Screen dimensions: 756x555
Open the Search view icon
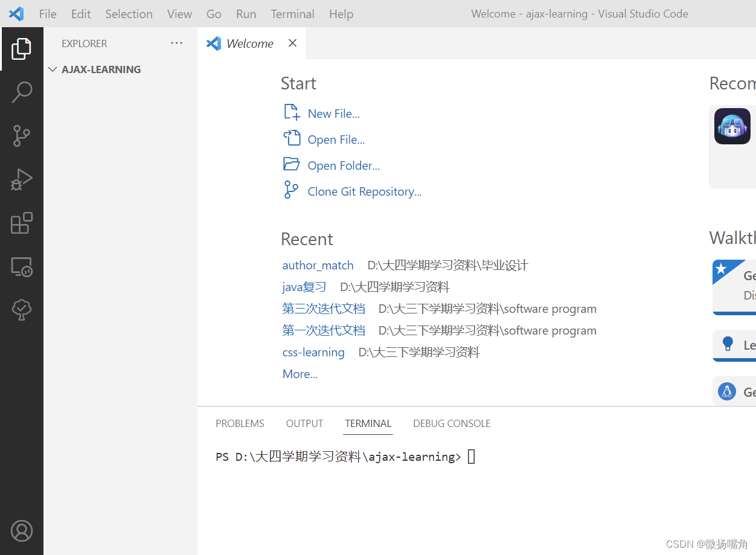22,92
